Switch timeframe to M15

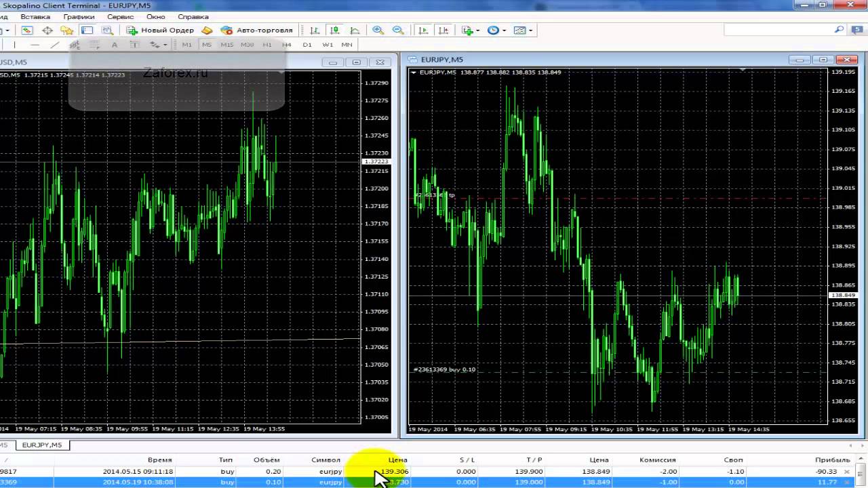click(227, 45)
